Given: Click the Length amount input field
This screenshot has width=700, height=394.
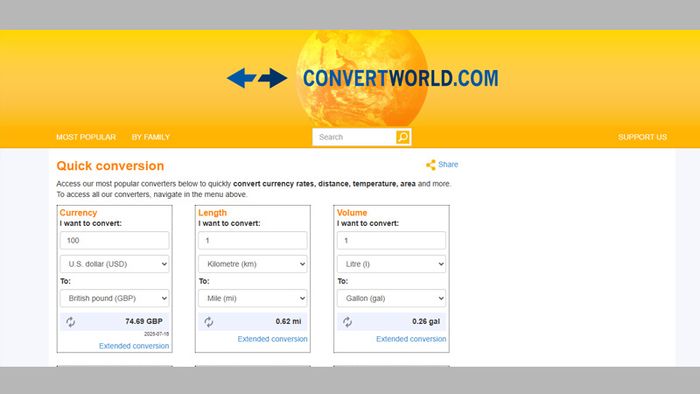Looking at the screenshot, I should click(x=253, y=241).
